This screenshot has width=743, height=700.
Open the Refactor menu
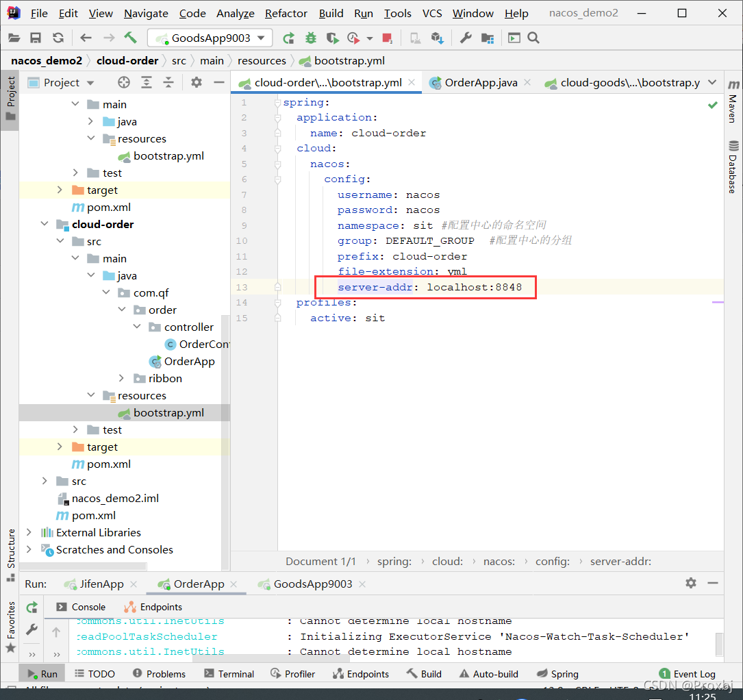[286, 13]
